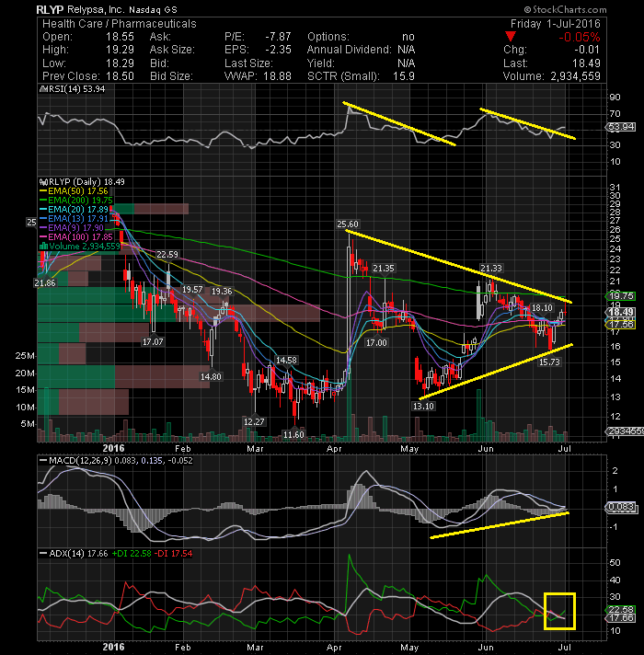644x655 pixels.
Task: Click the date Friday 1-Jul-2016
Action: coord(555,23)
